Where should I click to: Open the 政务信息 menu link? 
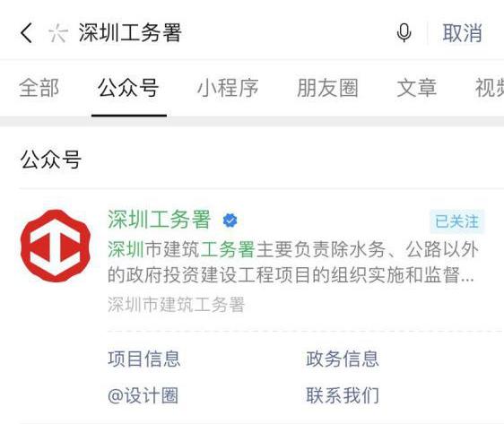pyautogui.click(x=343, y=359)
